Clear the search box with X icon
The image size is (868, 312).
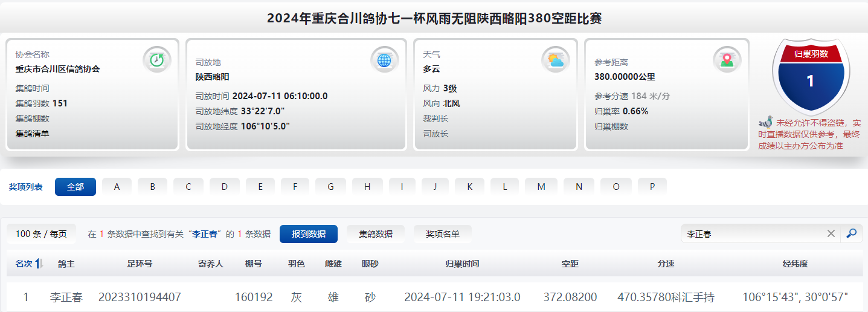831,234
